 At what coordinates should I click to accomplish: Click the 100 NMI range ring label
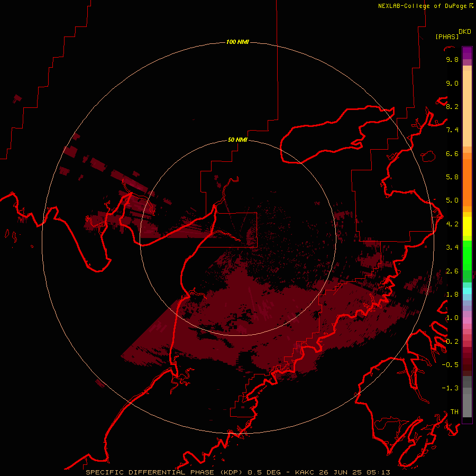tap(237, 42)
